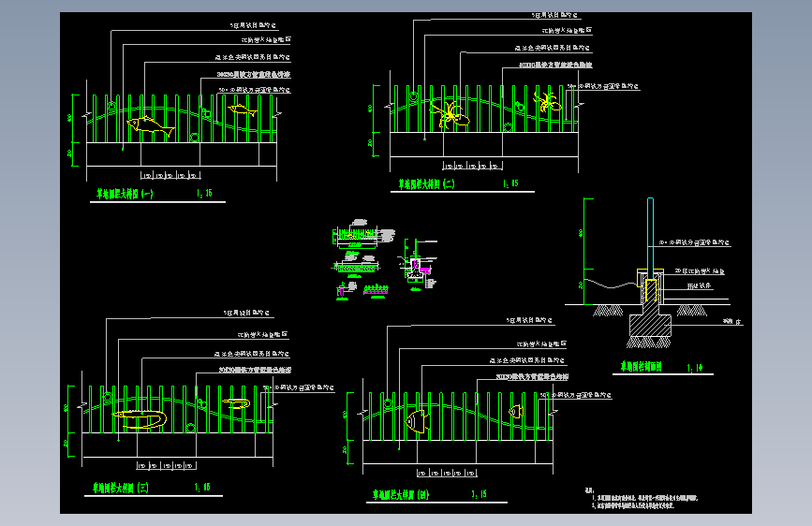Image resolution: width=812 pixels, height=526 pixels.
Task: Click the 400 height dimension in fence drawing (二)
Action: tap(370, 109)
